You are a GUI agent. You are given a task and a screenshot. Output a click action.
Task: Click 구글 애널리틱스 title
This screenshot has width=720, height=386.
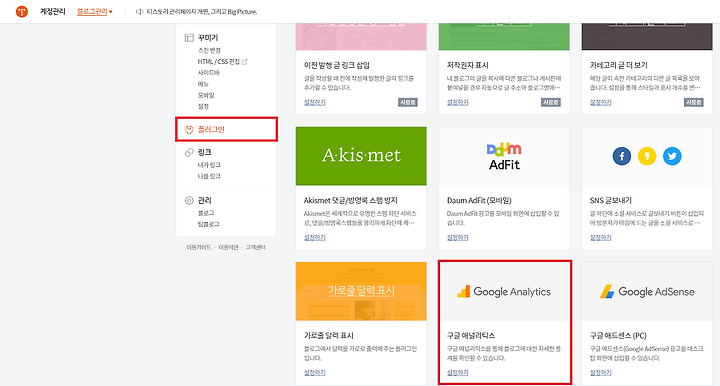pyautogui.click(x=471, y=336)
